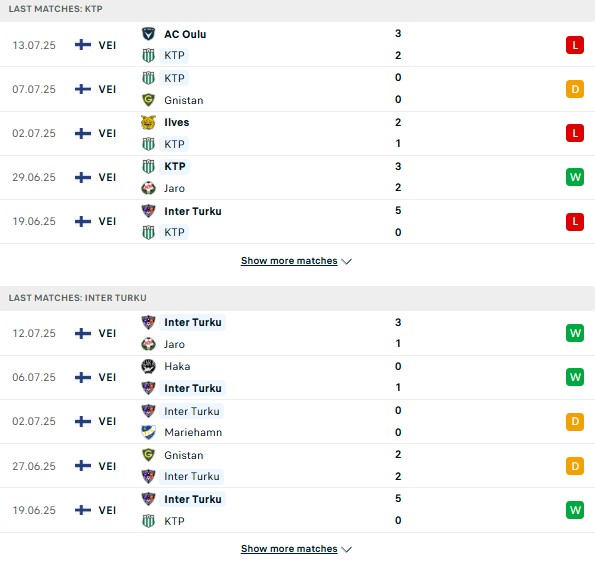This screenshot has width=595, height=565.
Task: Select the Last Matches: Inter Turku header
Action: (77, 298)
